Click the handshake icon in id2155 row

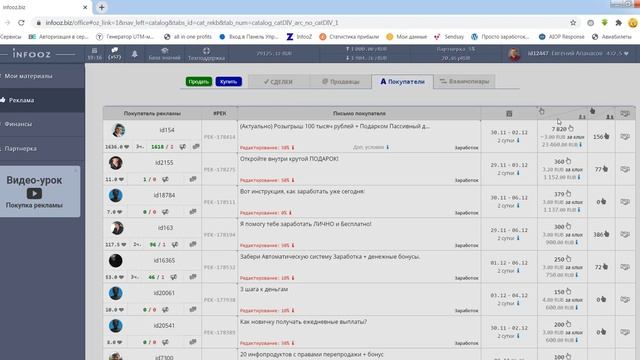(625, 169)
